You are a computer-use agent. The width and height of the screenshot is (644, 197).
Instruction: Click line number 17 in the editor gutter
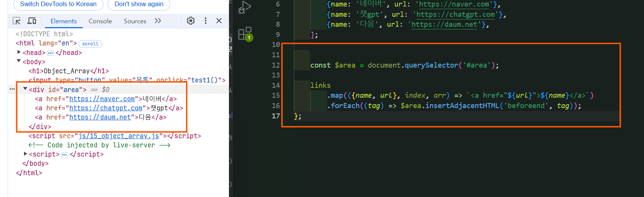click(x=275, y=116)
